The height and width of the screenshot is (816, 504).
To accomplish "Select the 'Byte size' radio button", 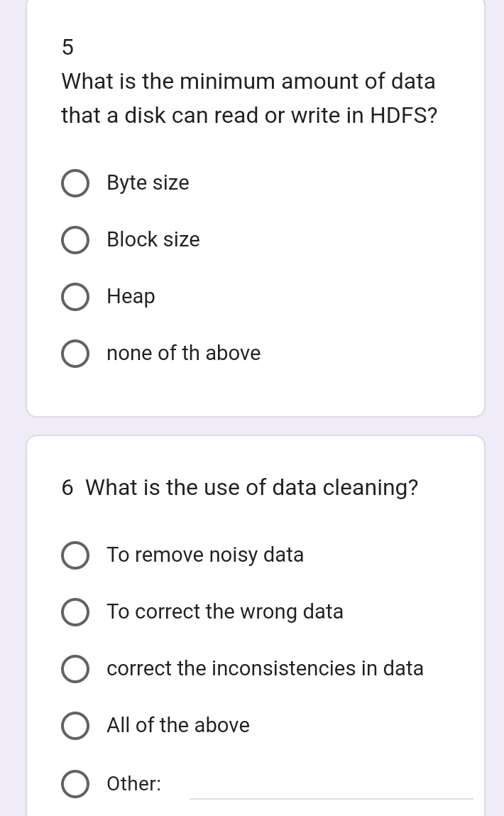I will pyautogui.click(x=75, y=184).
